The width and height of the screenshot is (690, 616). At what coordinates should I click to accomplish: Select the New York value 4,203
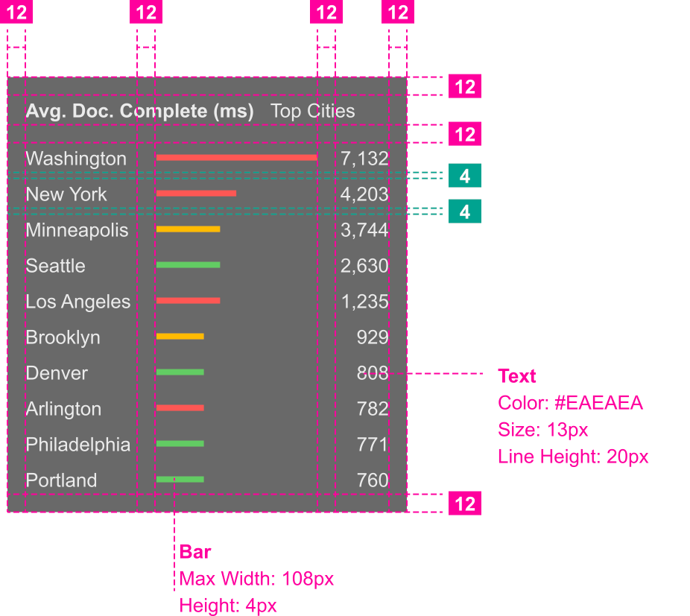tap(364, 194)
